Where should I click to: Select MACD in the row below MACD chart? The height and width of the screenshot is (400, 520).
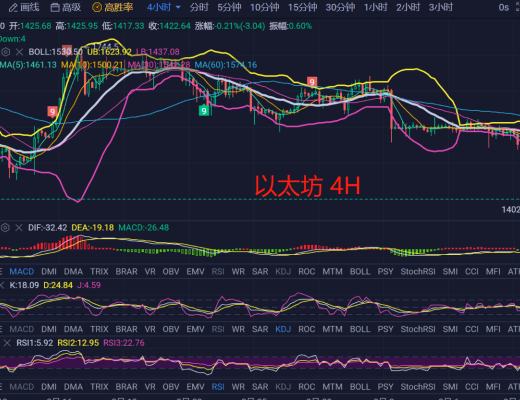coord(22,272)
